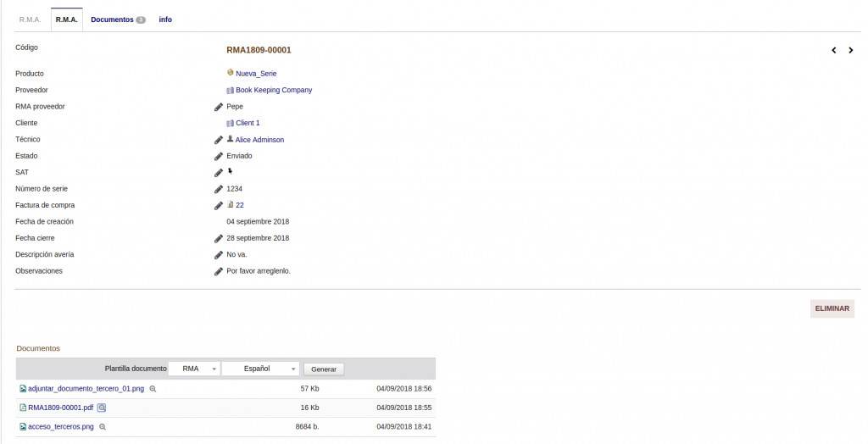The image size is (868, 444).
Task: Open the RMA document template dropdown
Action: click(194, 369)
